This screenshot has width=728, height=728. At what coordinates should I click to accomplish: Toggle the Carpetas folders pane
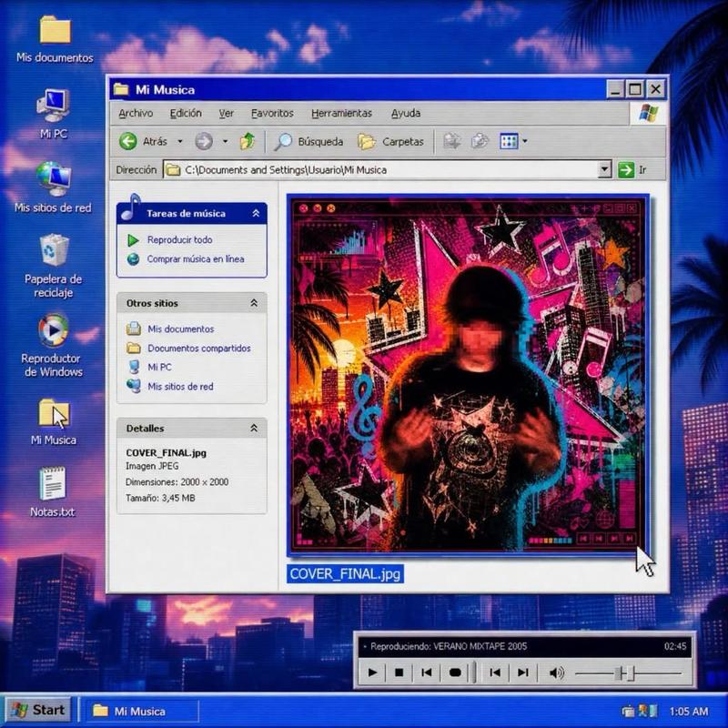coord(390,142)
